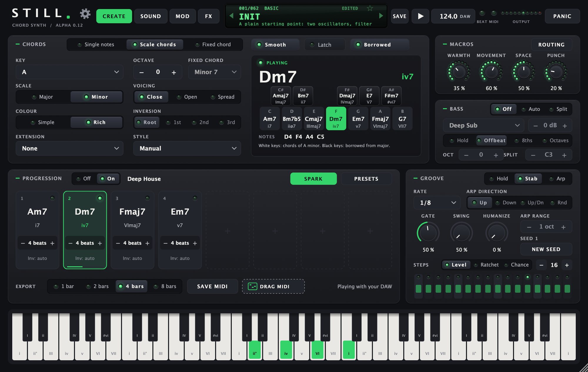This screenshot has width=588, height=372.
Task: Increase arp range with plus
Action: [563, 227]
